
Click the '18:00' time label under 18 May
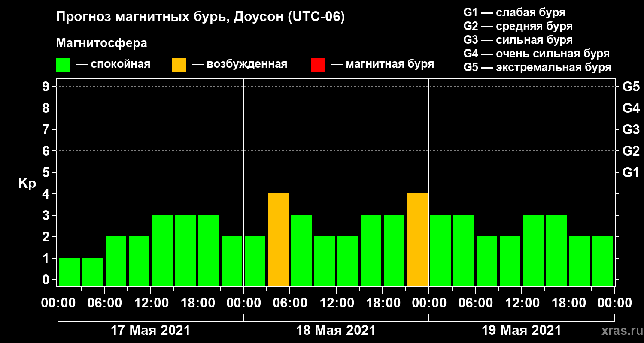(x=383, y=303)
